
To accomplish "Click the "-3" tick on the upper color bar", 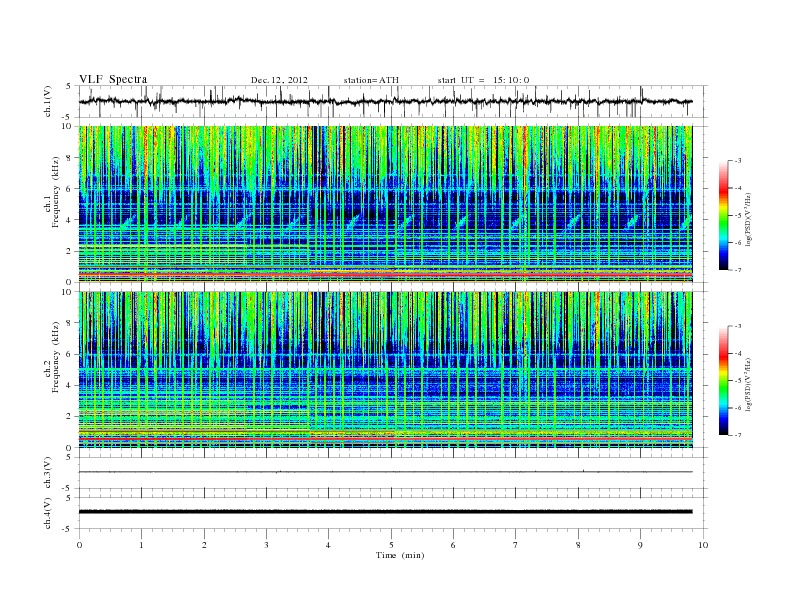I will [x=737, y=161].
